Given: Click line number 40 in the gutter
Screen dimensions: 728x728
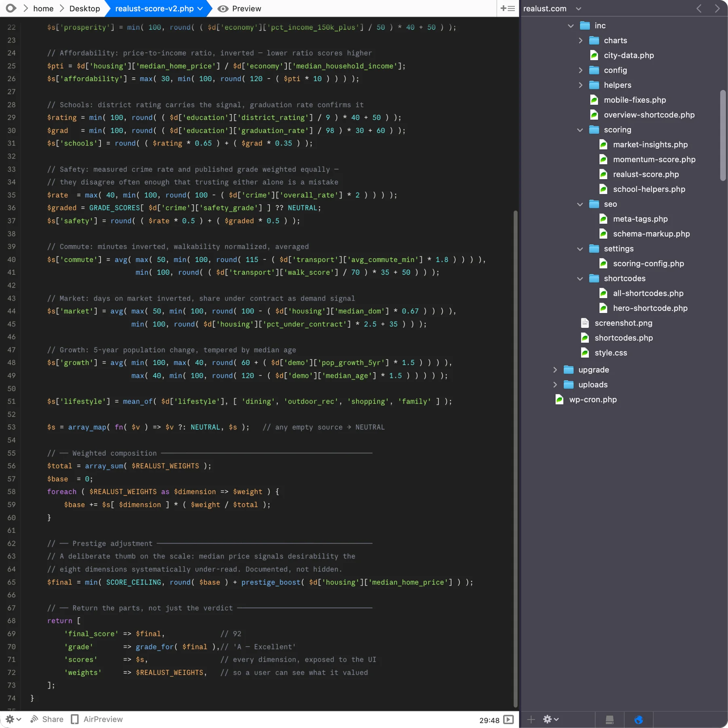Looking at the screenshot, I should coord(11,260).
